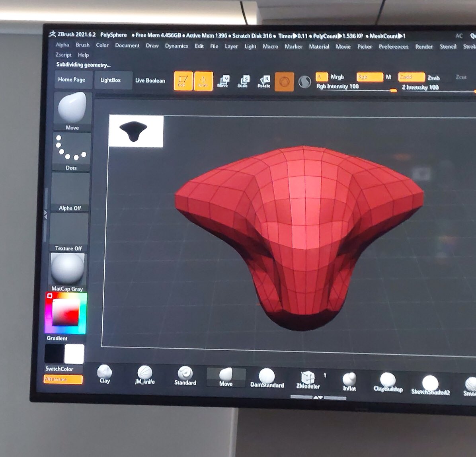Toggle the Zadd mode
Image resolution: width=476 pixels, height=457 pixels.
[x=412, y=77]
